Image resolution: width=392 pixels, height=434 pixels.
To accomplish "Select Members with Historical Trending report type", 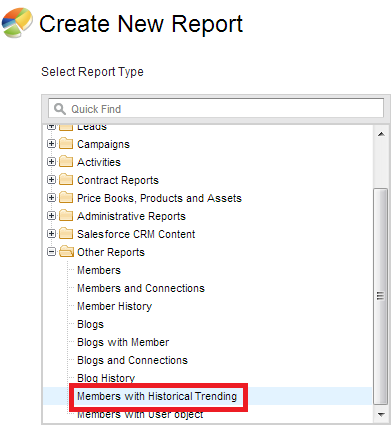I will 157,396.
